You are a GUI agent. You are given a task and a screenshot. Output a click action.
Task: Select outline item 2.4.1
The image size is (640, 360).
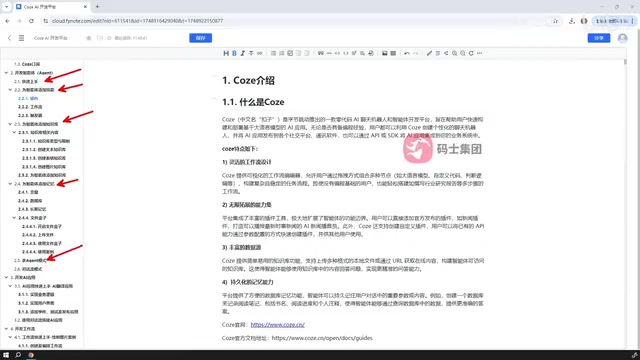coord(28,192)
